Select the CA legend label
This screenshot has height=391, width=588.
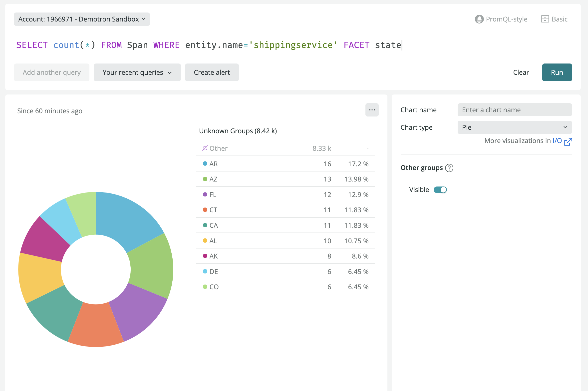(x=214, y=225)
